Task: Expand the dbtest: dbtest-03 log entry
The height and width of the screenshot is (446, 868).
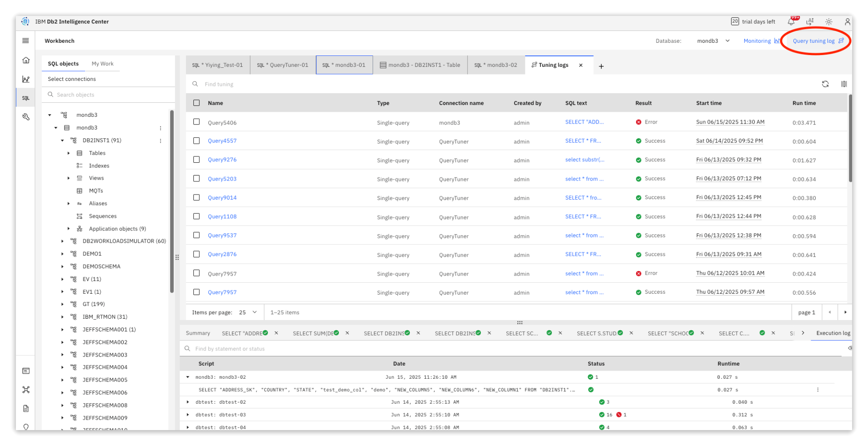Action: [187, 415]
